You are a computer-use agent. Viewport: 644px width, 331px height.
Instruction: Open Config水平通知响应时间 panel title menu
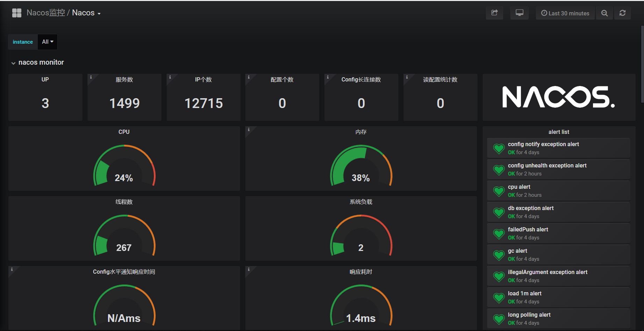(x=124, y=272)
